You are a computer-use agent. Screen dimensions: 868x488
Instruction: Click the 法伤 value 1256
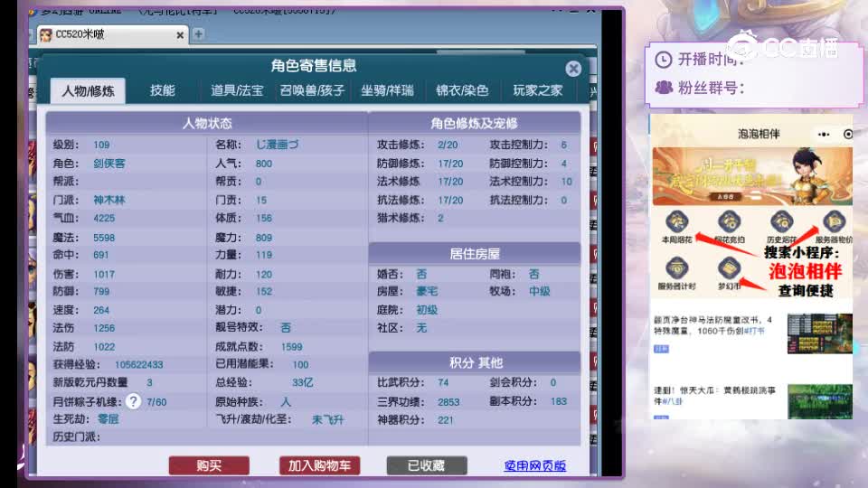pyautogui.click(x=104, y=328)
